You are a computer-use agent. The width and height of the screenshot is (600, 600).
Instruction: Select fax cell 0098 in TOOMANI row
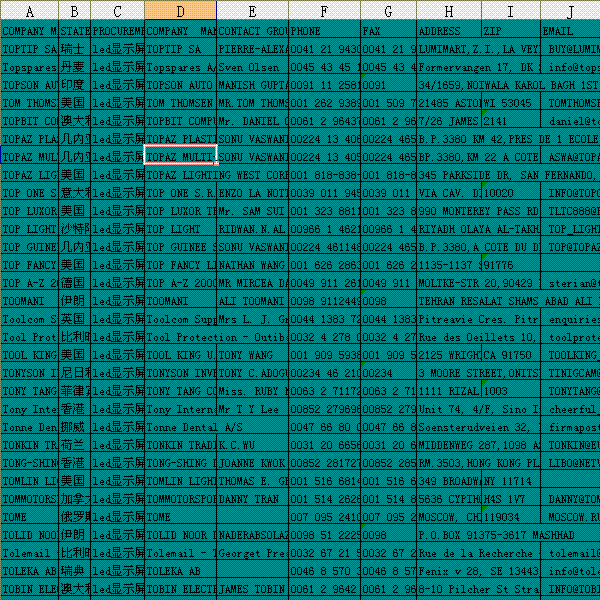point(388,301)
